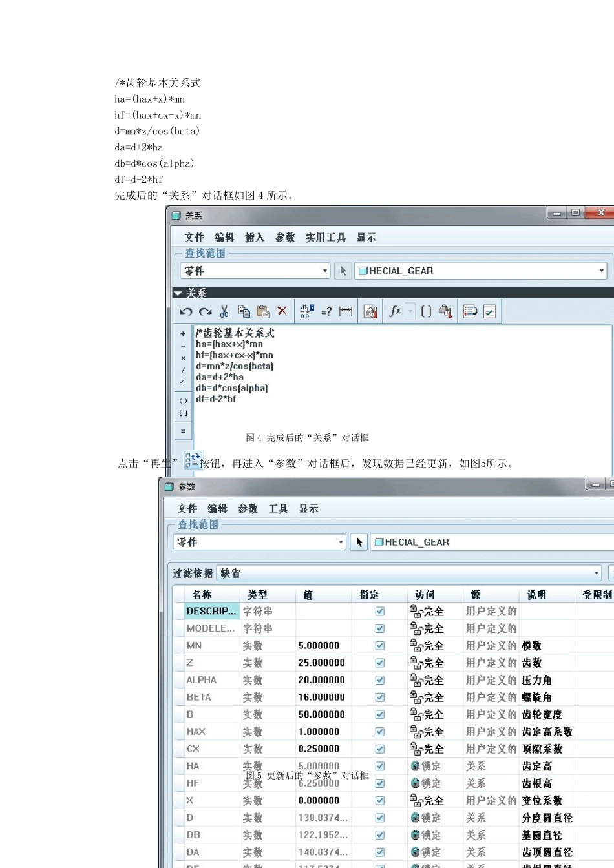Click the 值 column header
614x868 pixels.
click(323, 594)
